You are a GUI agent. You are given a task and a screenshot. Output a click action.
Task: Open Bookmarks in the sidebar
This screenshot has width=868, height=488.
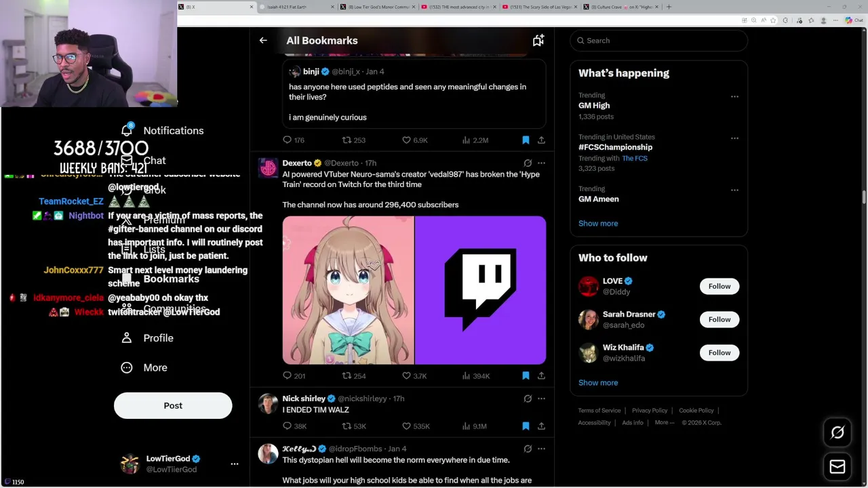(x=161, y=279)
